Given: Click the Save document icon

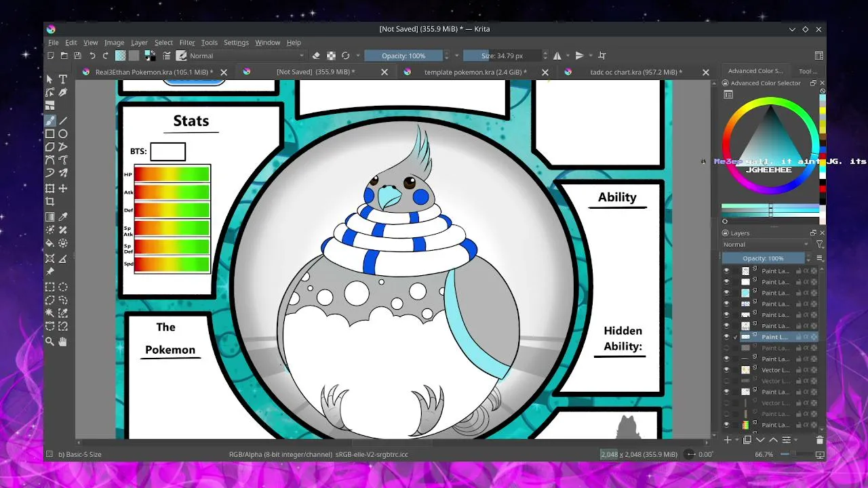Looking at the screenshot, I should coord(77,56).
